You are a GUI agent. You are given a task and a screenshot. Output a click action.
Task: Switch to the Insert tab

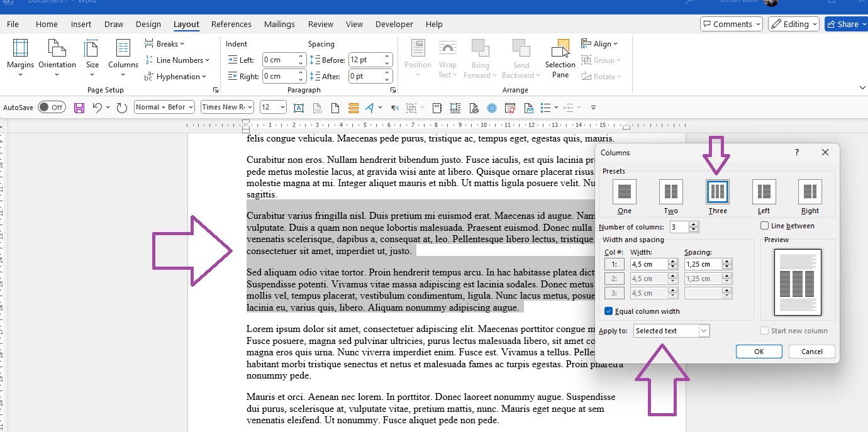pyautogui.click(x=81, y=24)
